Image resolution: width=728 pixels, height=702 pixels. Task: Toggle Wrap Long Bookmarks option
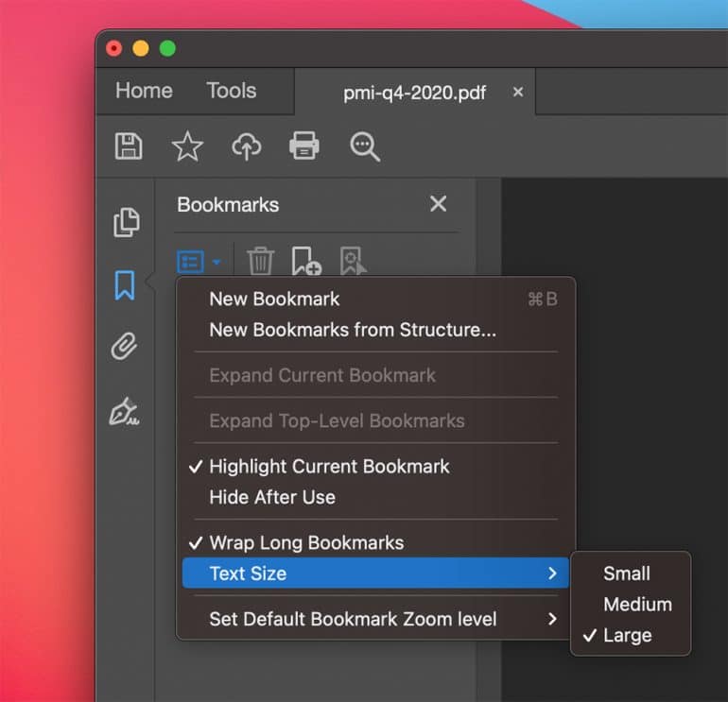pos(375,543)
